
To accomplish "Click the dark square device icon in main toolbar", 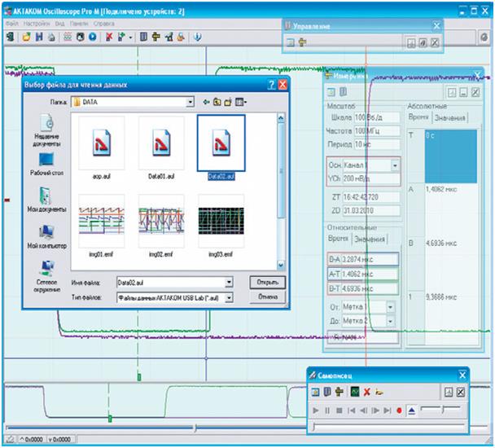I will point(80,37).
